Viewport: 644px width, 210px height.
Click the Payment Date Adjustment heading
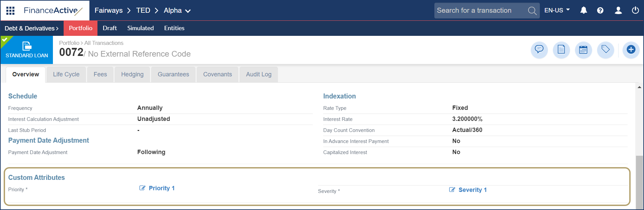click(49, 140)
